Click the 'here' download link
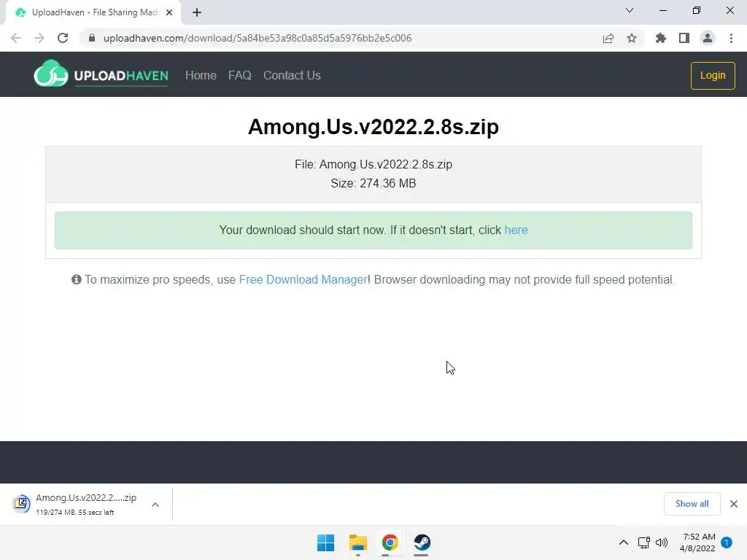 [516, 230]
